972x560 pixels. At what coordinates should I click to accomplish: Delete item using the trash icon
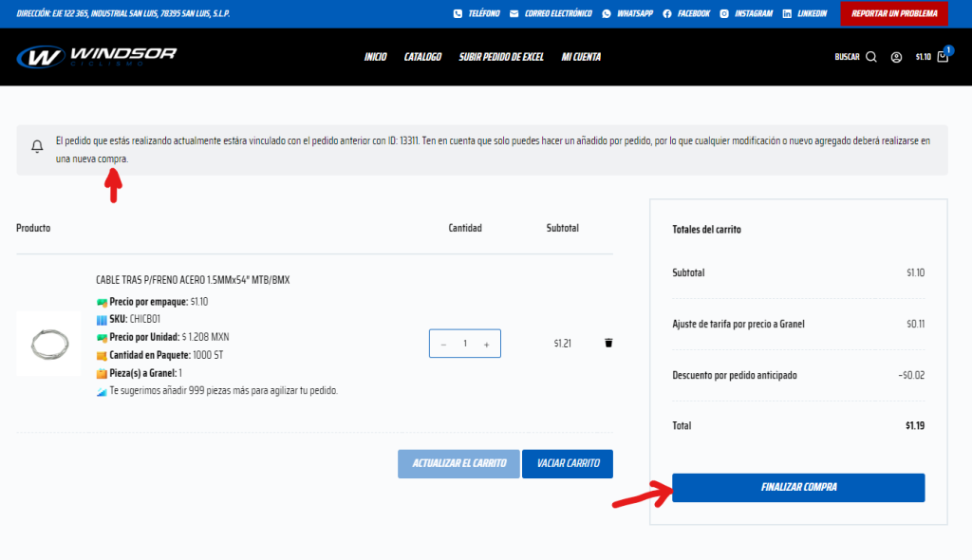[608, 343]
